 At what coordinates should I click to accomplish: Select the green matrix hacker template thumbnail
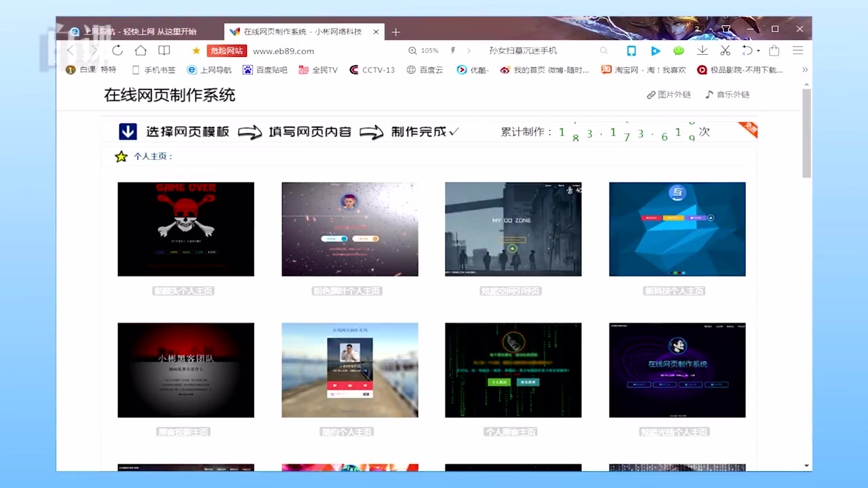click(513, 370)
